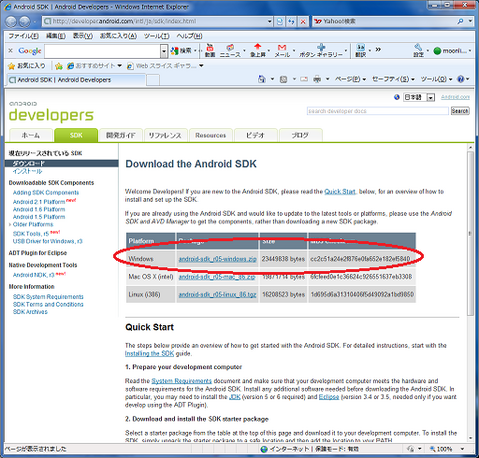The width and height of the screenshot is (479, 458).
Task: Open the Page command bar dropdown
Action: click(x=350, y=79)
